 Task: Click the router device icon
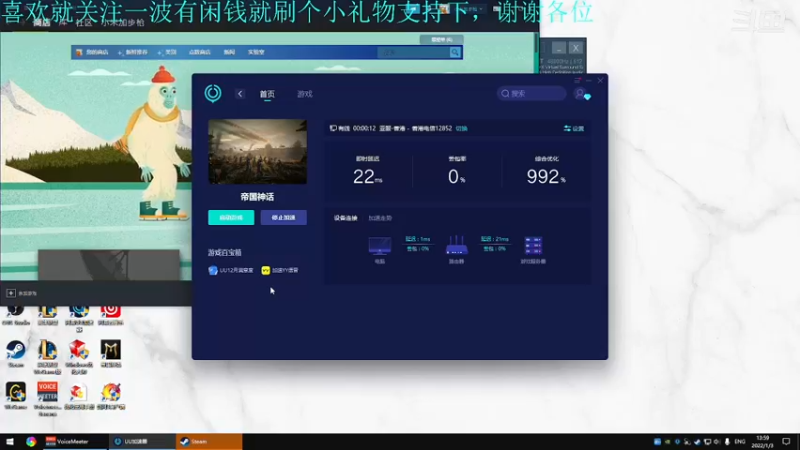(456, 245)
